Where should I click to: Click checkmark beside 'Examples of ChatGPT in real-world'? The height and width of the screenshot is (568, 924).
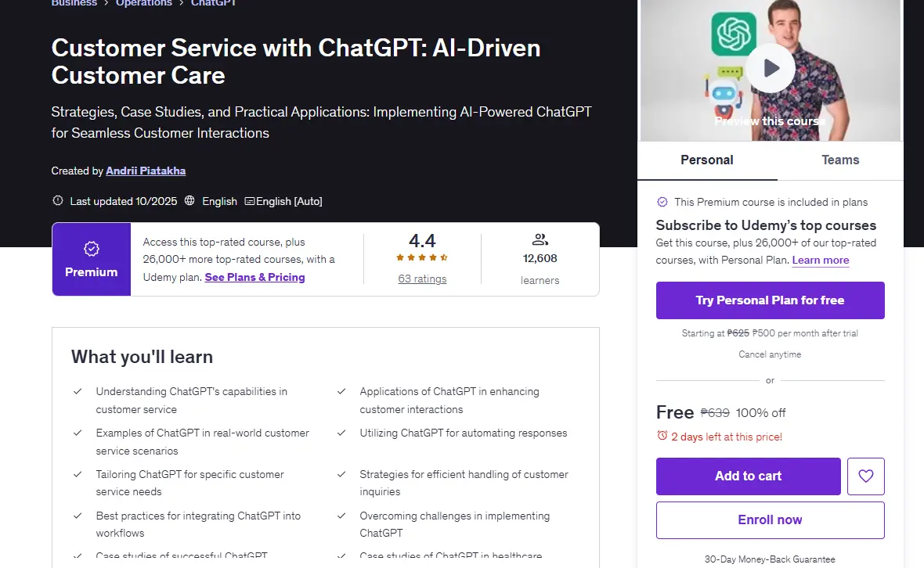(78, 433)
